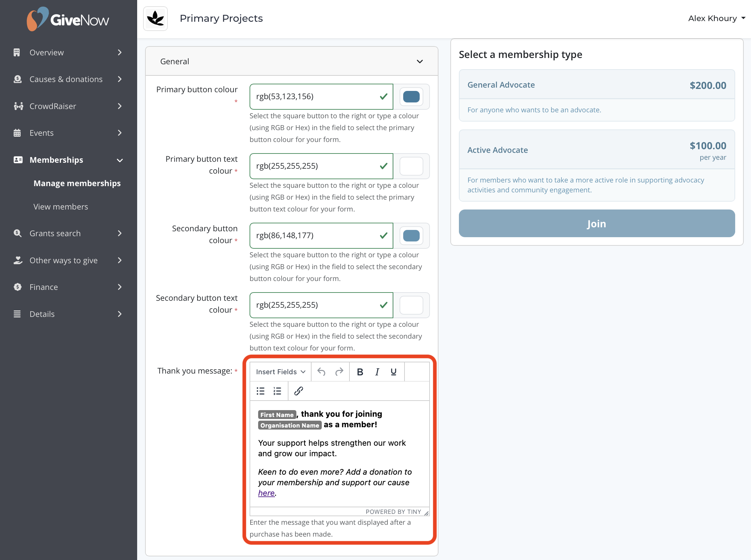Click the Join button
The height and width of the screenshot is (560, 751).
tap(597, 223)
